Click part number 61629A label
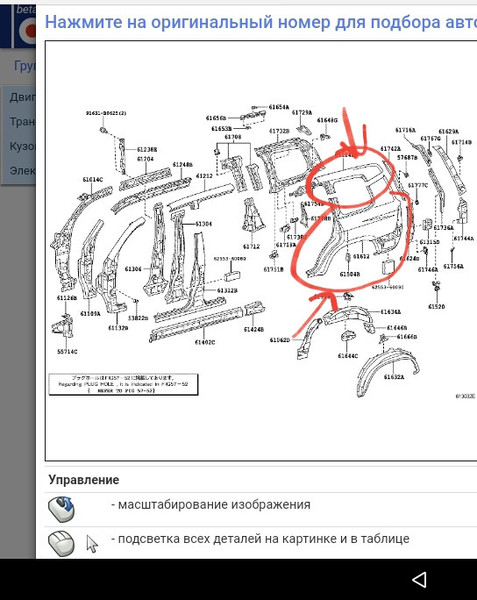 click(448, 131)
